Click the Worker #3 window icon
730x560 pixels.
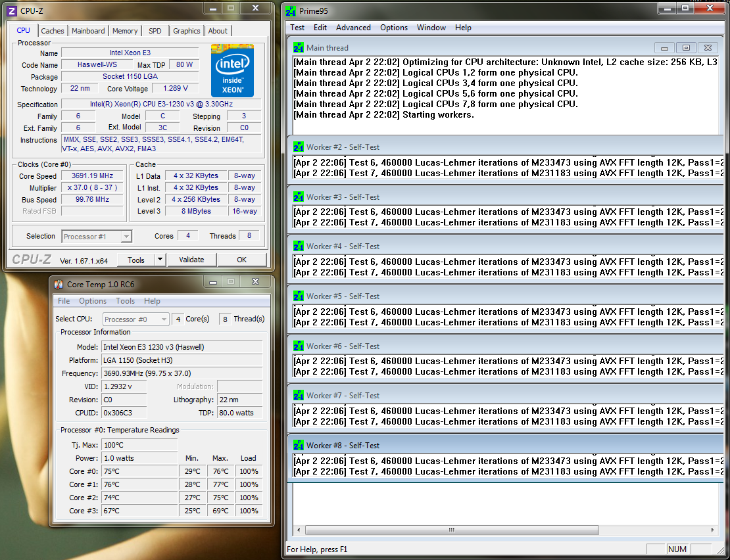pos(299,197)
